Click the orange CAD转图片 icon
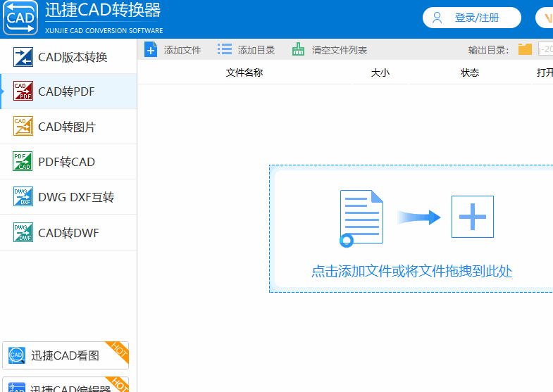Viewport: 553px width, 392px height. pos(23,126)
